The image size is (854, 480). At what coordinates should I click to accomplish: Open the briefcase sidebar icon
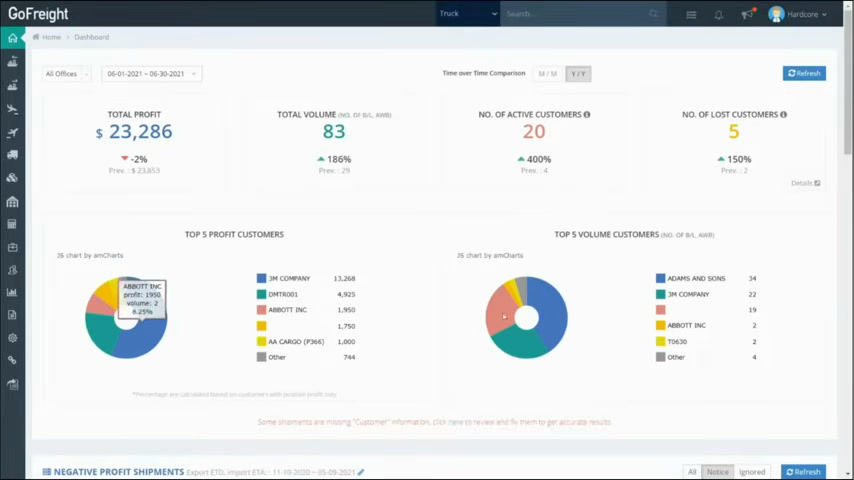pos(12,247)
